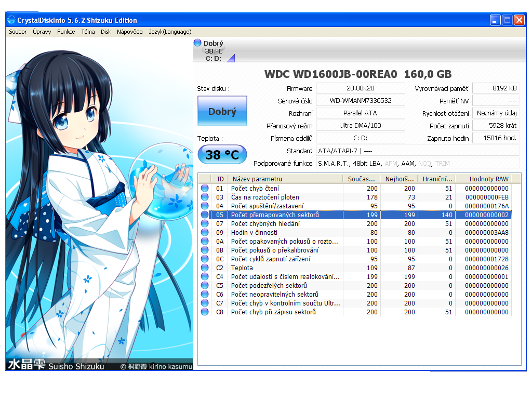Click the Shizuku character artwork
Screen dimensions: 532x399
pos(99,204)
